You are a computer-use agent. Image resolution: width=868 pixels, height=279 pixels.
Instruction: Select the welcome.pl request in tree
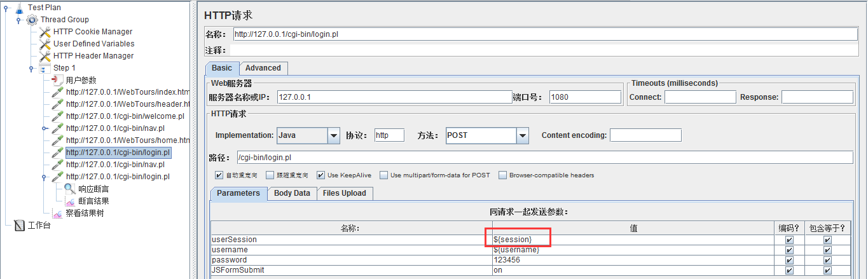(125, 116)
